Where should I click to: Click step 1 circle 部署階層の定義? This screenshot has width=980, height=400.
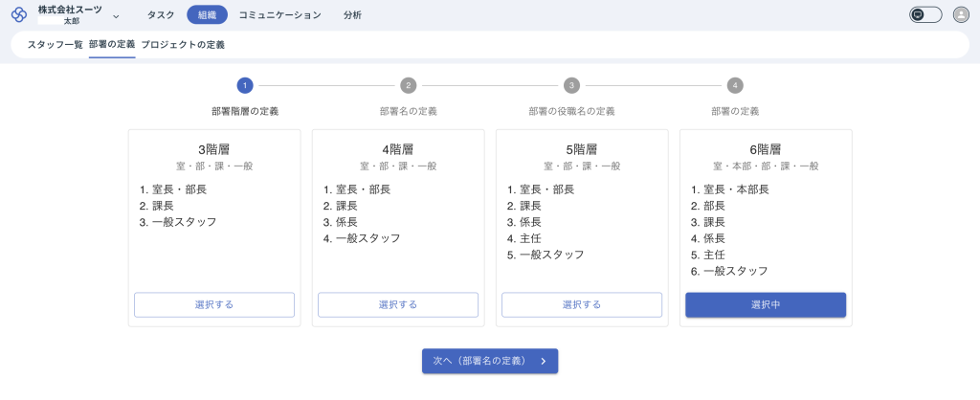click(x=245, y=85)
